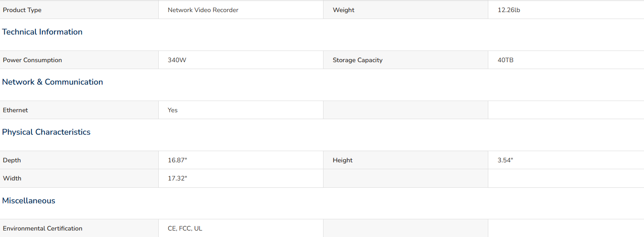Select the 3.54" height value
The image size is (644, 237).
(x=506, y=160)
